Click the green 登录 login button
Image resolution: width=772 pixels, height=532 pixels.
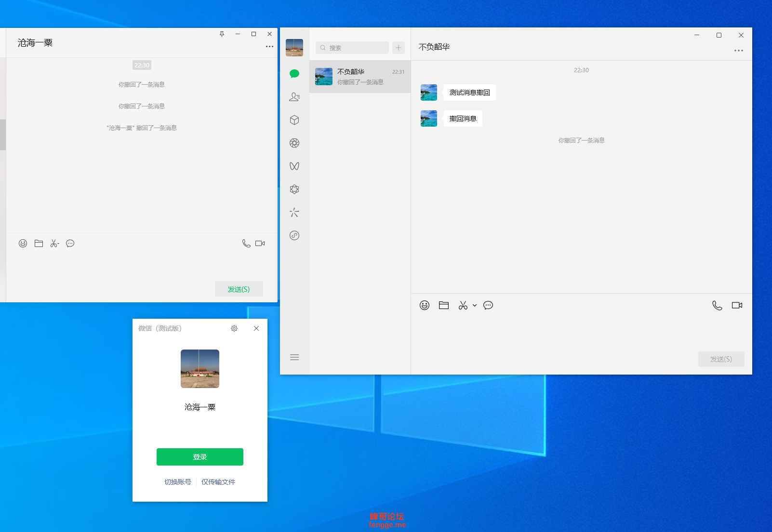coord(200,457)
